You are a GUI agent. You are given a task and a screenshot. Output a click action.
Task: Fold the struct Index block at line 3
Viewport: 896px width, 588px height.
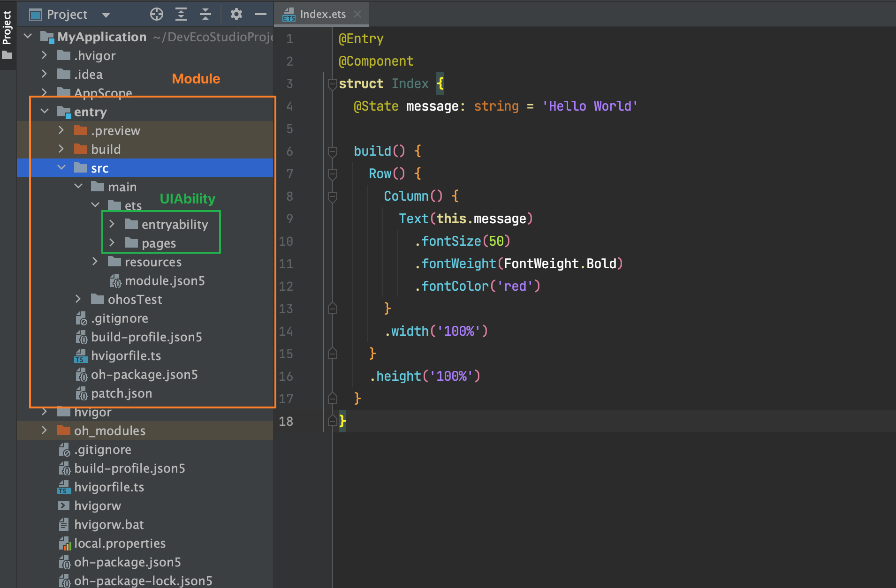point(333,84)
